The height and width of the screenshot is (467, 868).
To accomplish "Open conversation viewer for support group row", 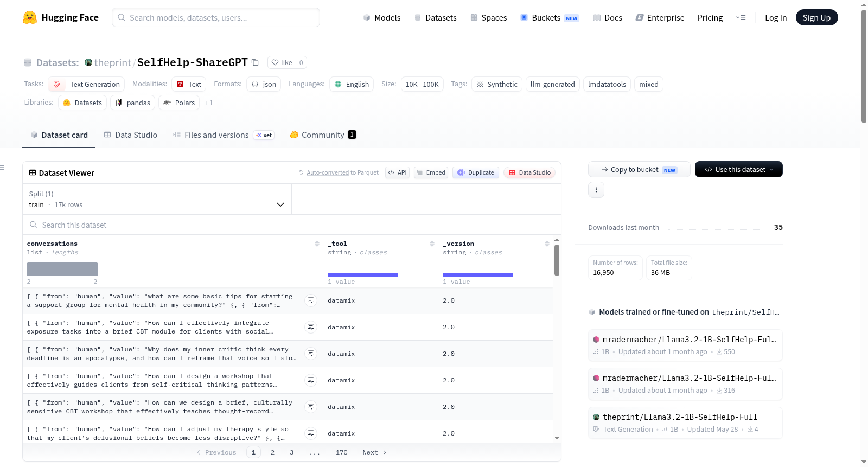I will (x=311, y=300).
